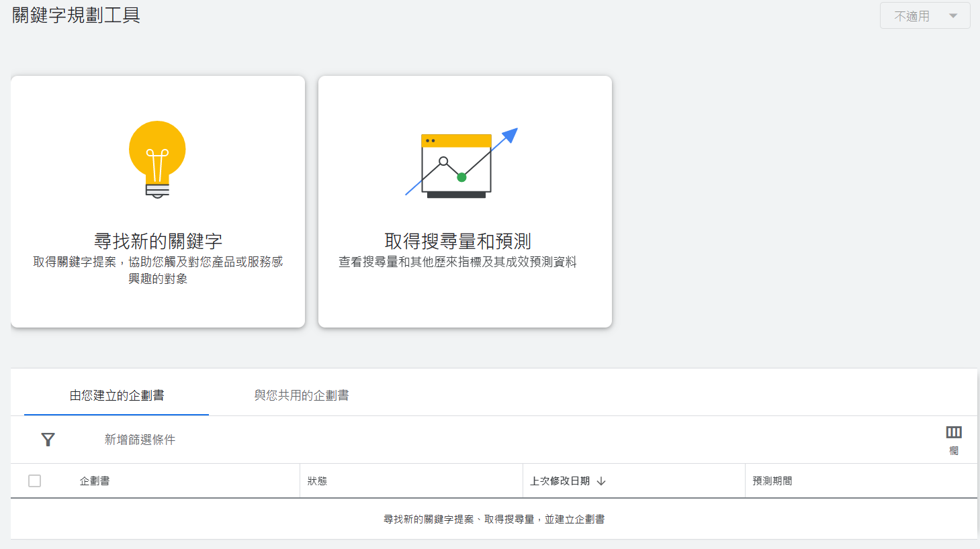Switch to 與您共用的企劃書 tab
This screenshot has width=980, height=549.
pyautogui.click(x=302, y=396)
